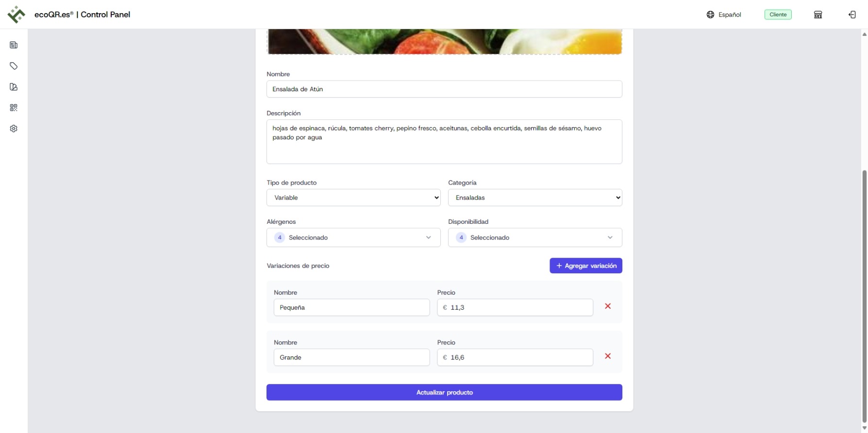
Task: Switch language via Español selector
Action: tap(724, 15)
